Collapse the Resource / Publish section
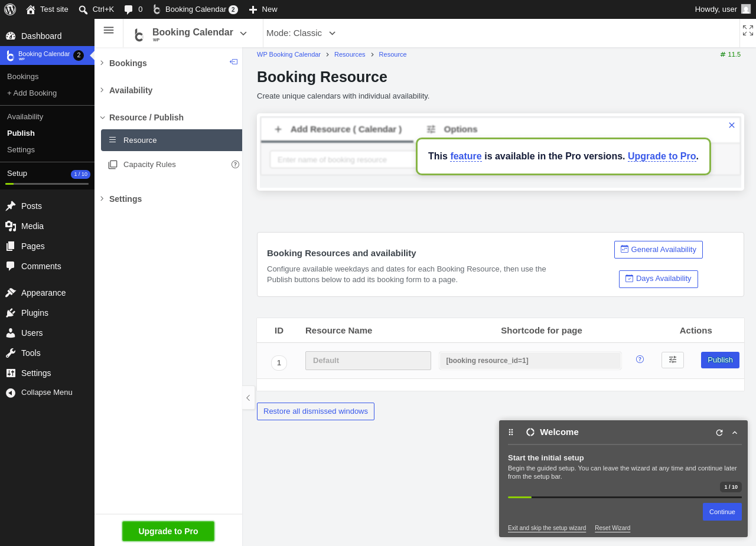Screen dimensions: 756x546 (x=146, y=117)
